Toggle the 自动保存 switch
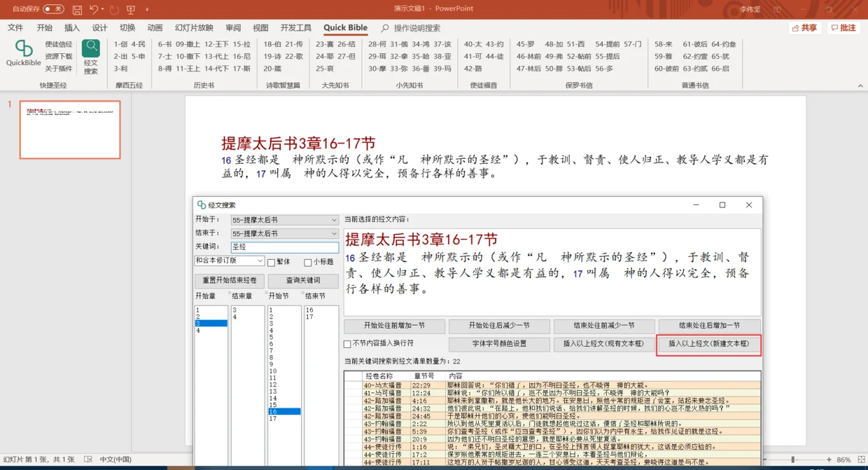This screenshot has height=470, width=868. click(x=53, y=9)
